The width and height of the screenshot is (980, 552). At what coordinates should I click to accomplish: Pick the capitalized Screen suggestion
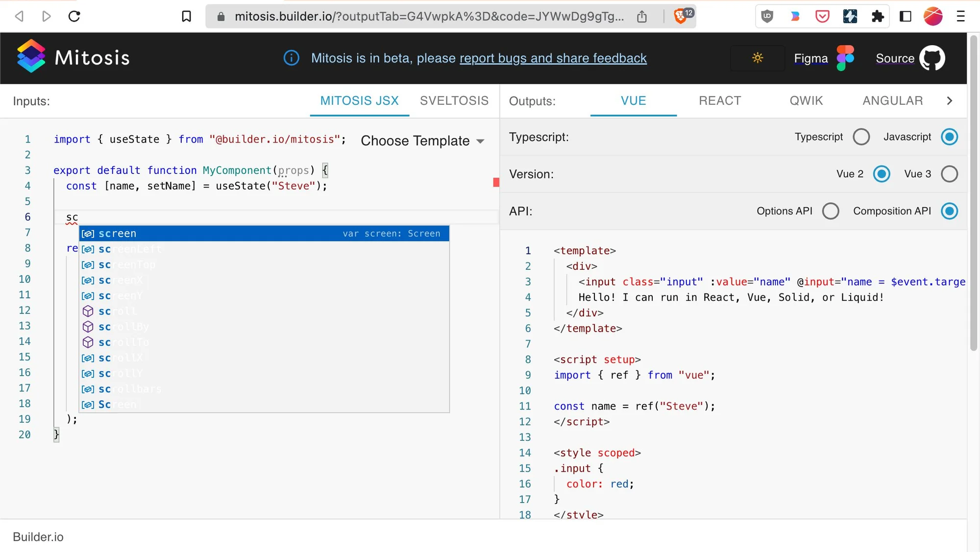[x=264, y=405]
